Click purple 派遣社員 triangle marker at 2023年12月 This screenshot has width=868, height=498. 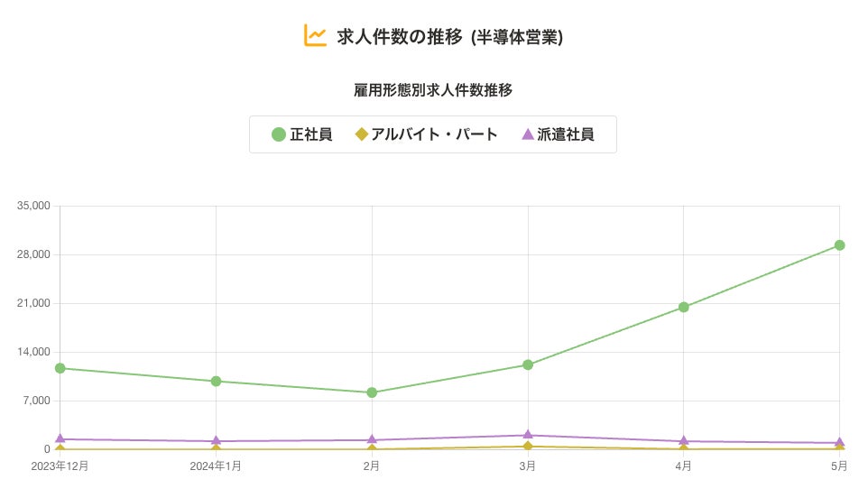click(60, 438)
